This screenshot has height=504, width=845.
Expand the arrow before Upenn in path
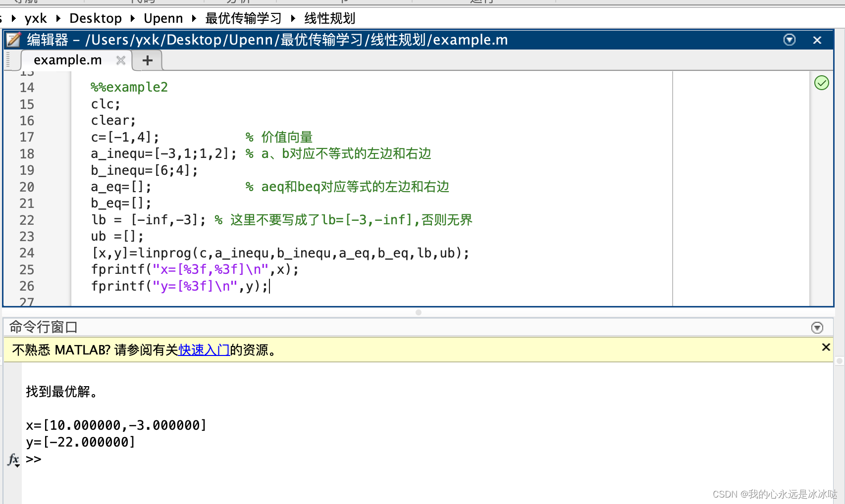(133, 18)
